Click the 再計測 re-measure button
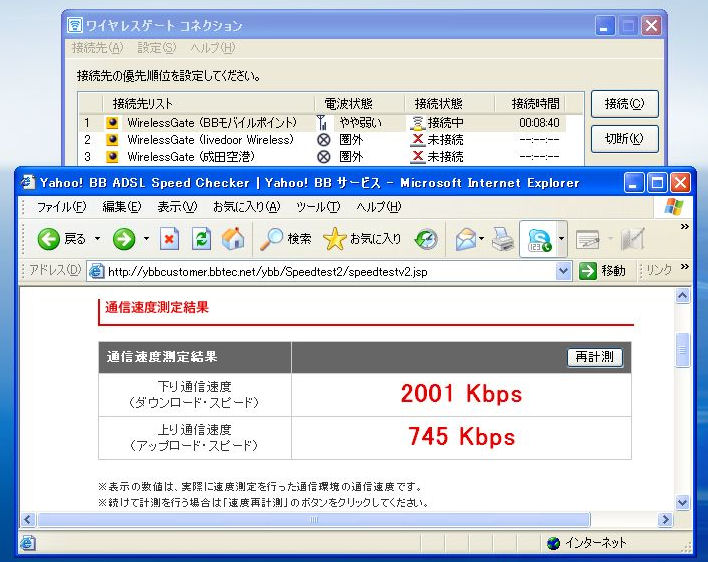Image resolution: width=708 pixels, height=562 pixels. pos(595,357)
